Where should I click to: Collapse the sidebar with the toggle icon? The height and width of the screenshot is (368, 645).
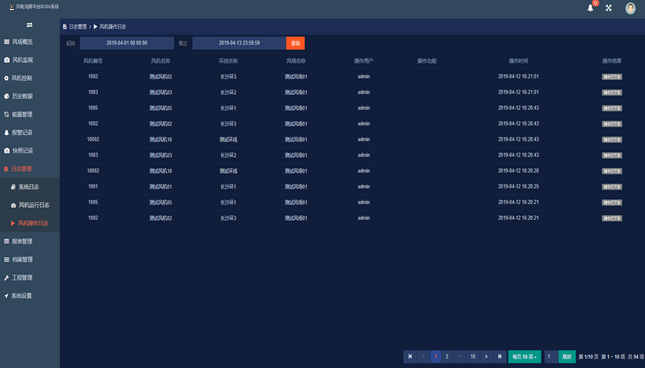[30, 25]
